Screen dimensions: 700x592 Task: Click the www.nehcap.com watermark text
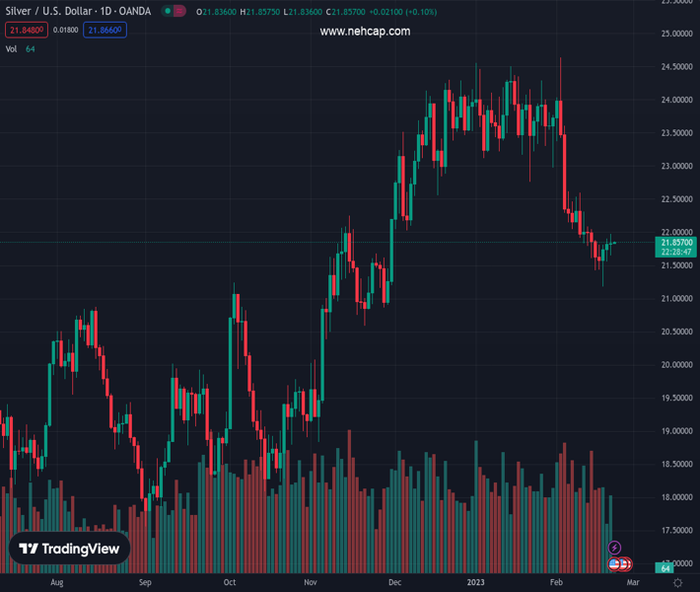[365, 32]
